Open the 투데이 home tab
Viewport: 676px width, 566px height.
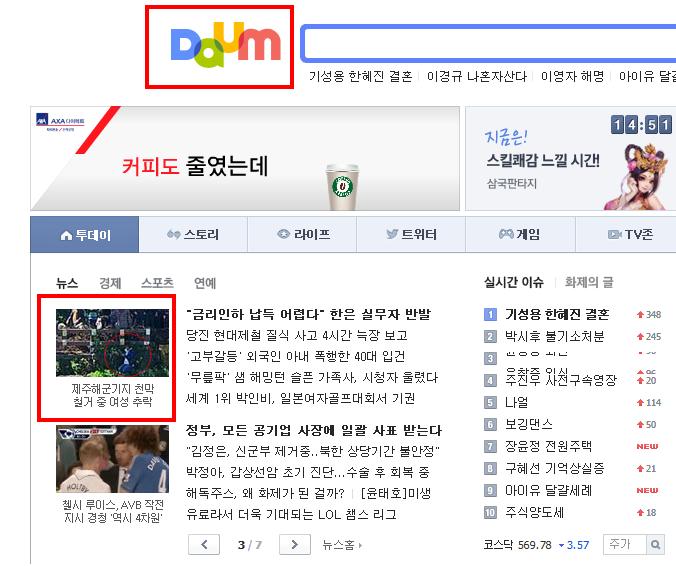(x=84, y=235)
